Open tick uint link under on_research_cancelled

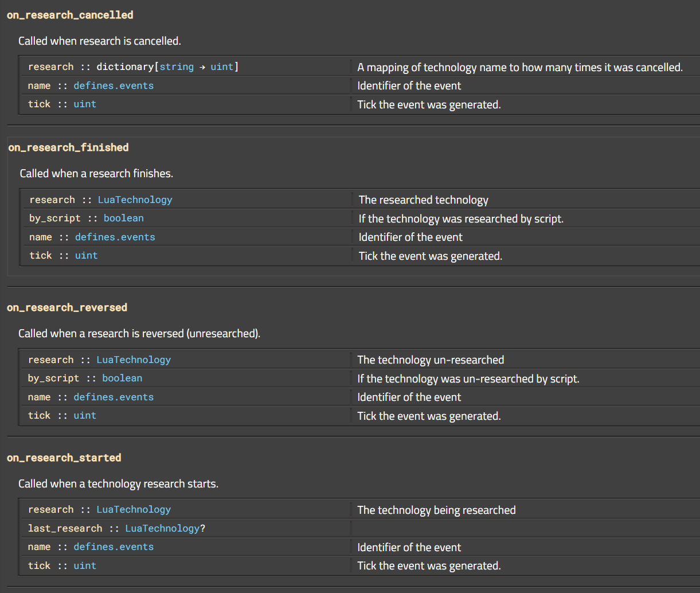point(85,104)
